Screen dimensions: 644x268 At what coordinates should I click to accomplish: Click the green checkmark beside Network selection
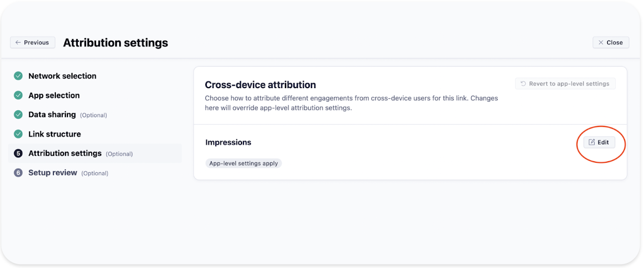pos(18,76)
